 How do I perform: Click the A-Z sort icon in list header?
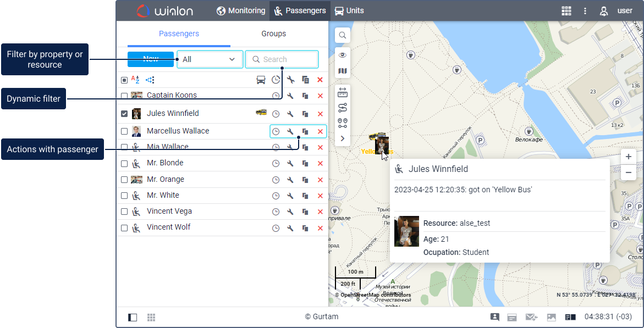point(135,80)
